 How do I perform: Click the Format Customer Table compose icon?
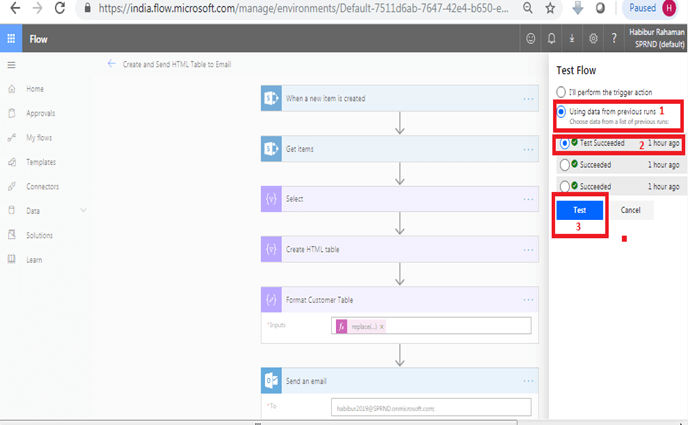click(x=271, y=300)
